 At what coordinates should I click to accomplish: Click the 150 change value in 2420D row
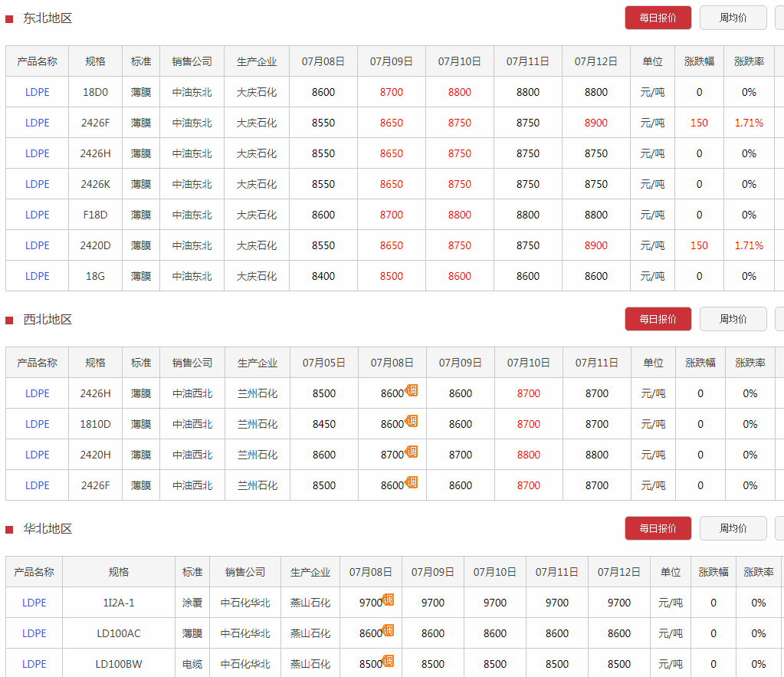(x=699, y=245)
